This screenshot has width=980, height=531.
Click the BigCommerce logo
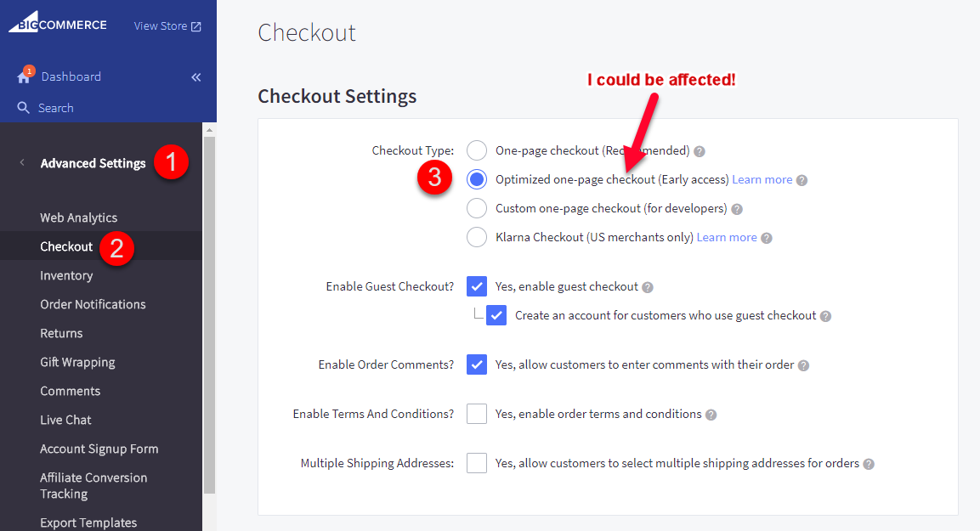[x=58, y=22]
